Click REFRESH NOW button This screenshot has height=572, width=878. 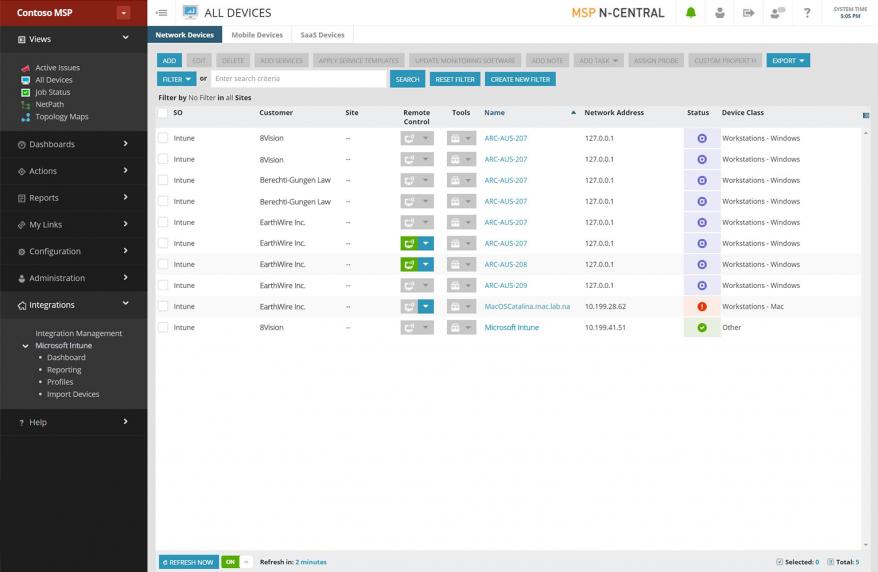[x=189, y=562]
